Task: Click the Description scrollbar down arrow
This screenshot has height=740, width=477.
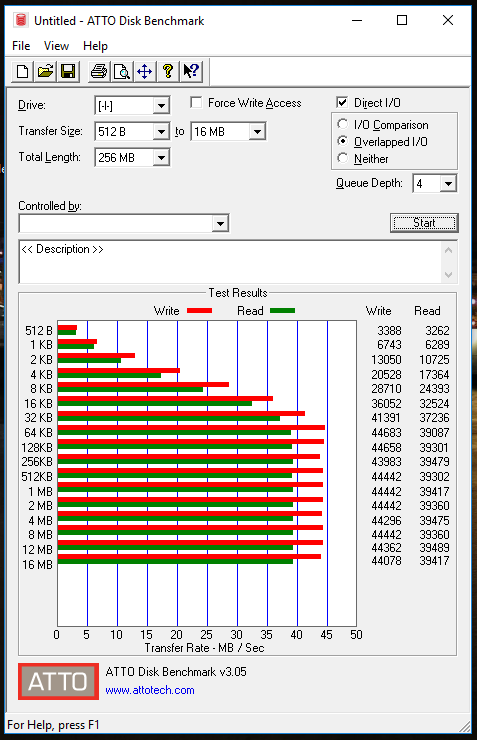Action: pyautogui.click(x=449, y=275)
